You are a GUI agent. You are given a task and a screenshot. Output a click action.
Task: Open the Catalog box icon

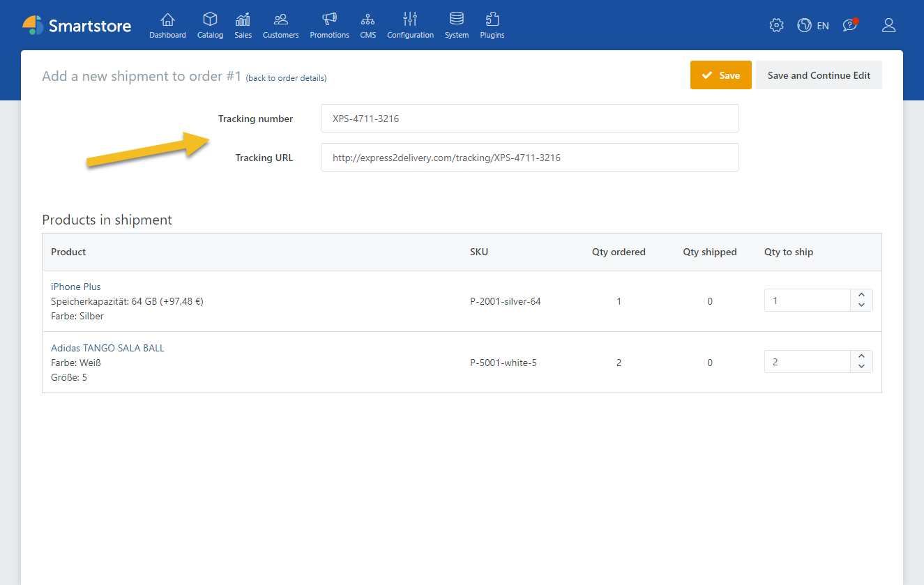210,20
